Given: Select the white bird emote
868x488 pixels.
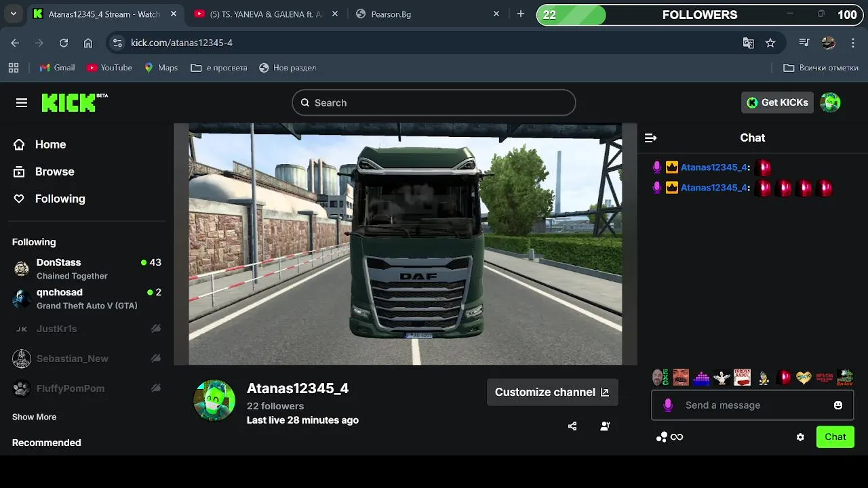Looking at the screenshot, I should (x=722, y=378).
